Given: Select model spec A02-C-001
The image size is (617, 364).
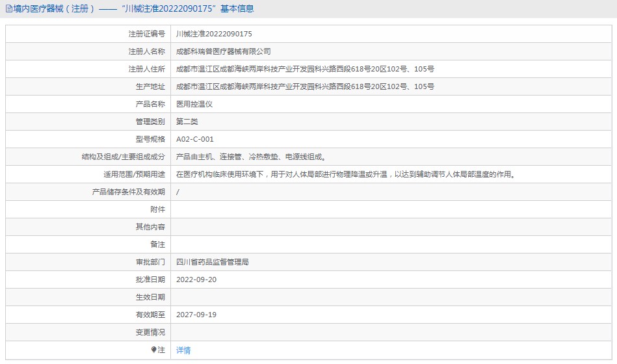Looking at the screenshot, I should 195,139.
